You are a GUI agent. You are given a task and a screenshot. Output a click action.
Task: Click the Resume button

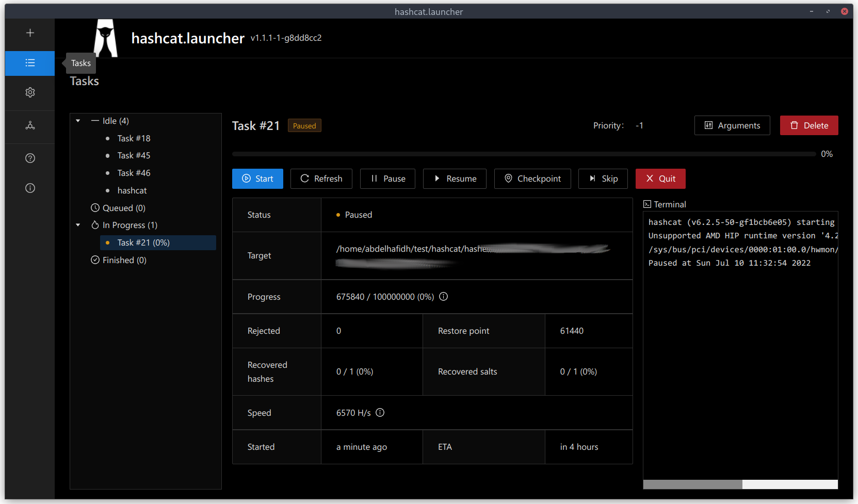(x=455, y=178)
